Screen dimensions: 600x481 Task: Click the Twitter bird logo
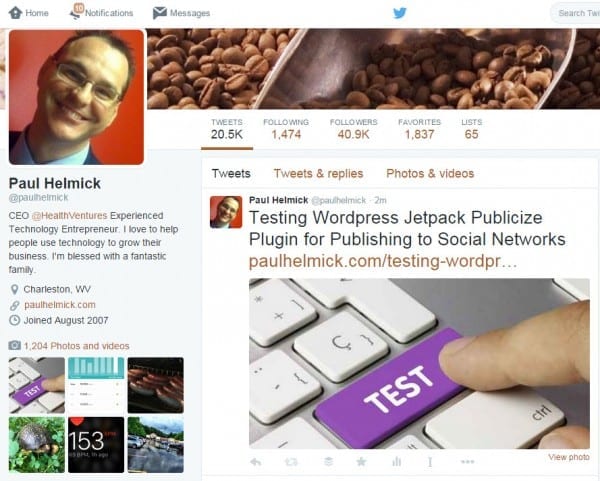(399, 13)
